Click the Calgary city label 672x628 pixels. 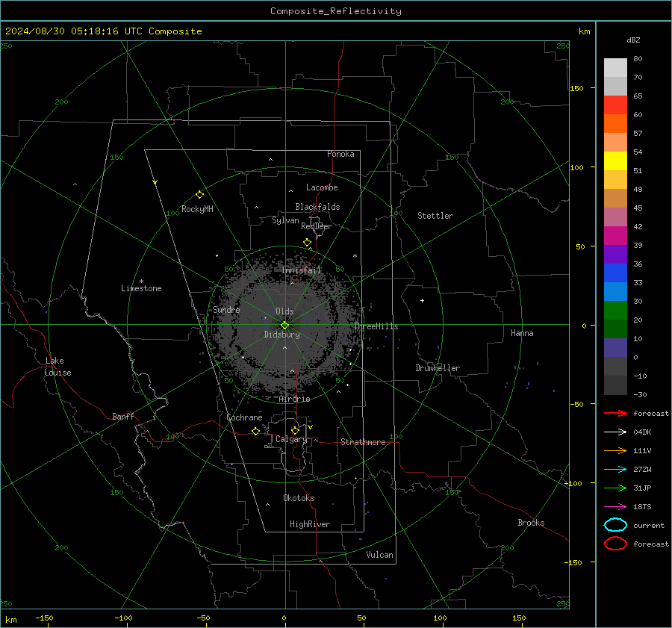291,439
